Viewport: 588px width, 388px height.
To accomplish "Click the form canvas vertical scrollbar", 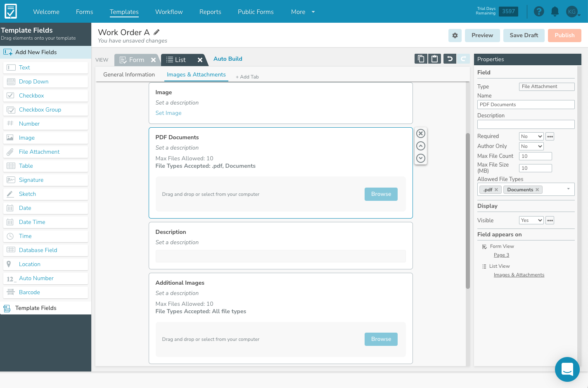I will point(468,211).
